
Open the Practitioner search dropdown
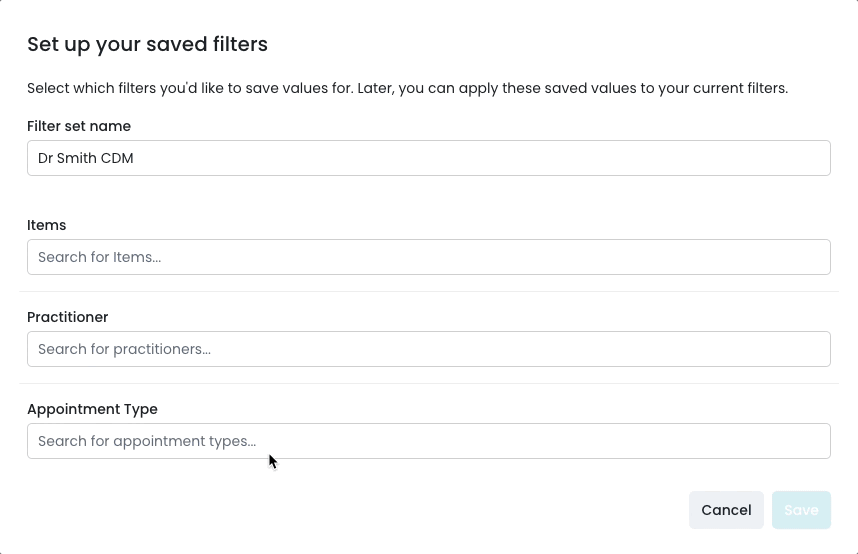point(428,349)
